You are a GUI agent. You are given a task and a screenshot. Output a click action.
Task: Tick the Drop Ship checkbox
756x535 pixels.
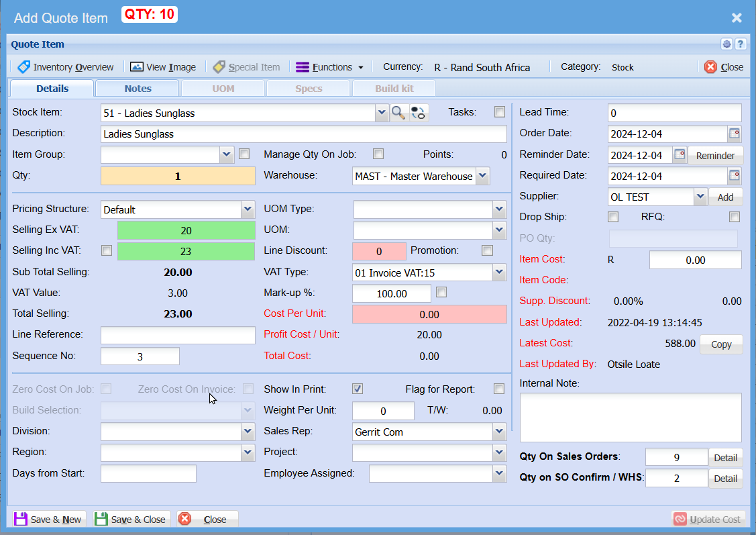tap(612, 217)
